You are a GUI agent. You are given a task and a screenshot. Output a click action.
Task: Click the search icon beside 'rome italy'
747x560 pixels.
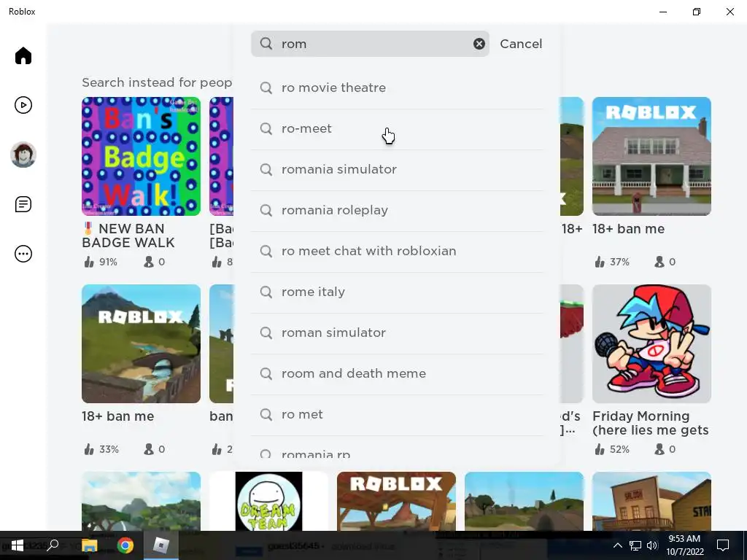pos(266,292)
